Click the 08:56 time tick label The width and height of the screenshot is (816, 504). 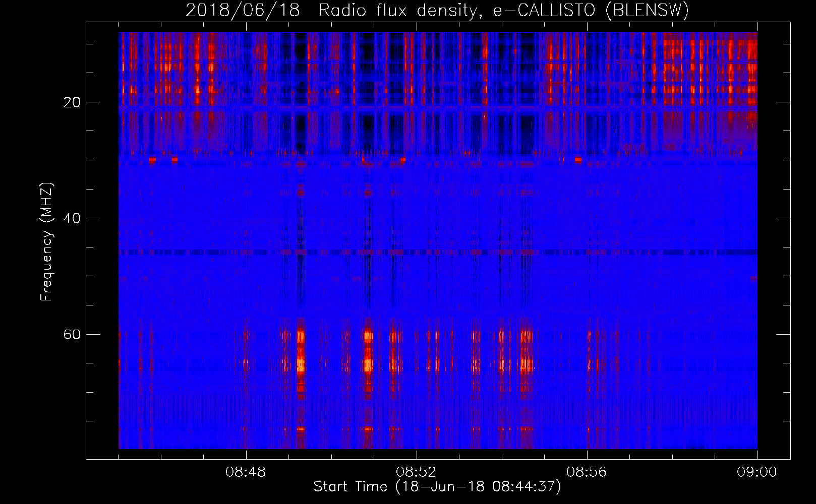pyautogui.click(x=587, y=472)
